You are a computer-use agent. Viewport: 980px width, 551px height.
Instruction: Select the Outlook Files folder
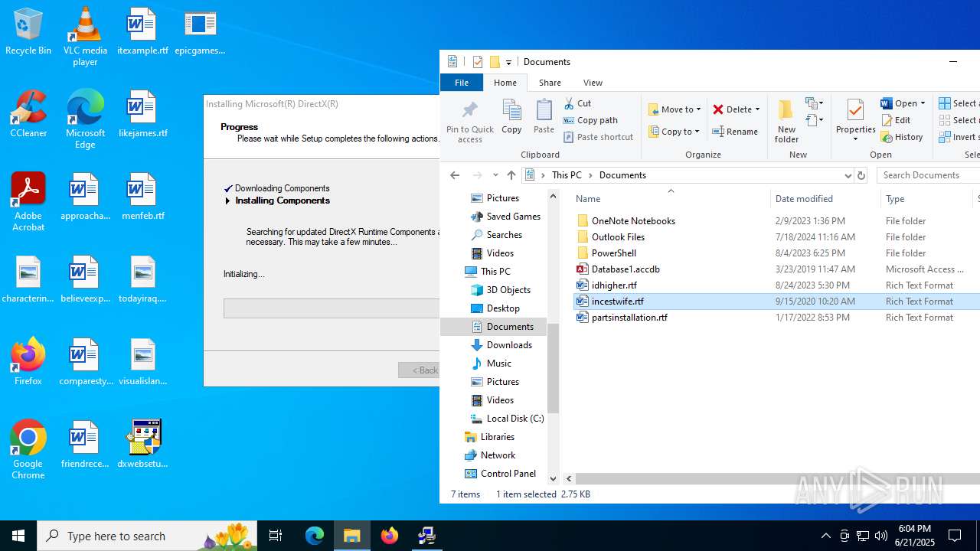(x=618, y=236)
